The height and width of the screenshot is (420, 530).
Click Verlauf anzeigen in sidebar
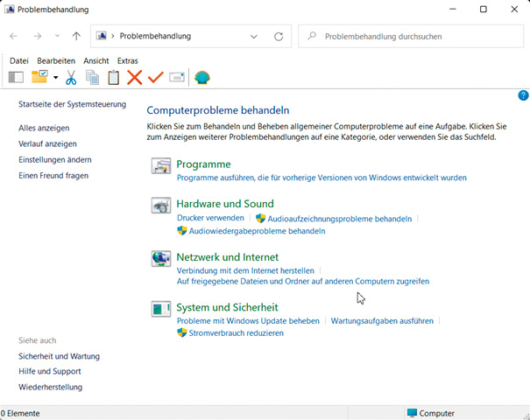point(47,144)
